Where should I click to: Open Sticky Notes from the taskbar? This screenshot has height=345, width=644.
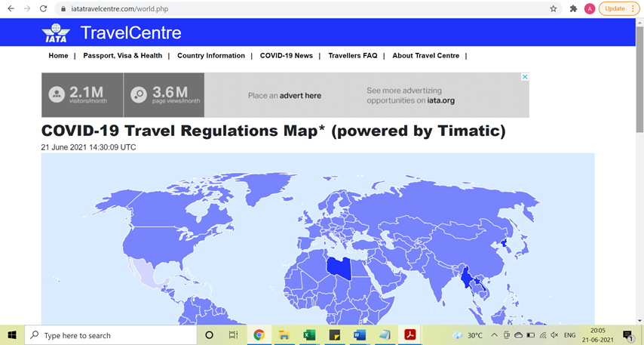click(x=334, y=335)
